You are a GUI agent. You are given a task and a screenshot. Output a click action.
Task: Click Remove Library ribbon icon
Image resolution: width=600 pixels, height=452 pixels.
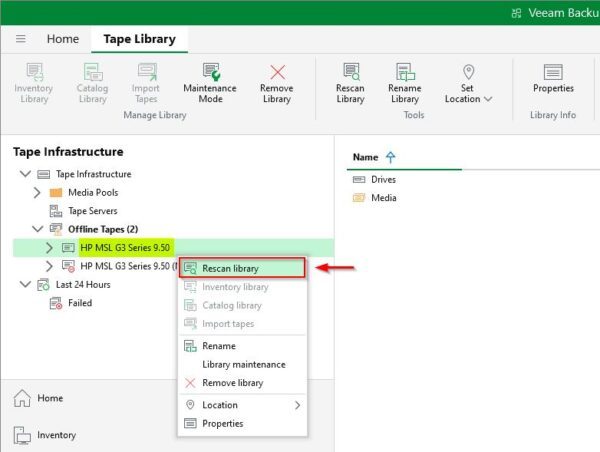click(277, 83)
